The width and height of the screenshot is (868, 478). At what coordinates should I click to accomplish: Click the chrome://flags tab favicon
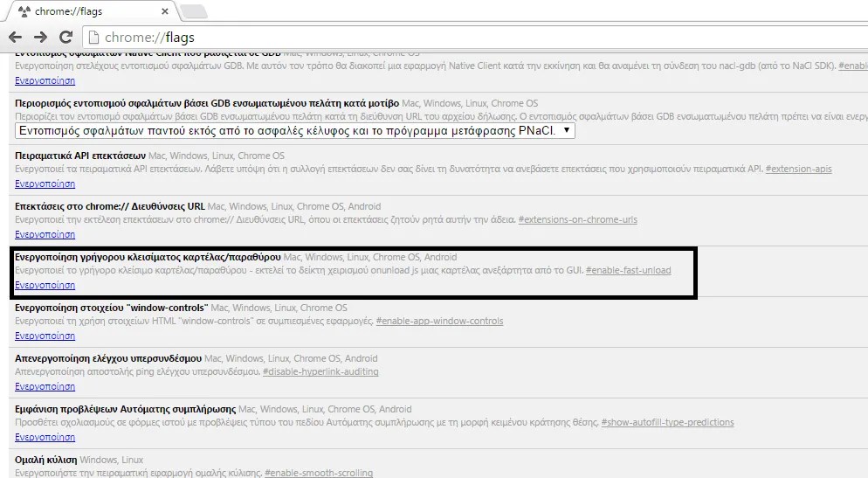pos(24,11)
